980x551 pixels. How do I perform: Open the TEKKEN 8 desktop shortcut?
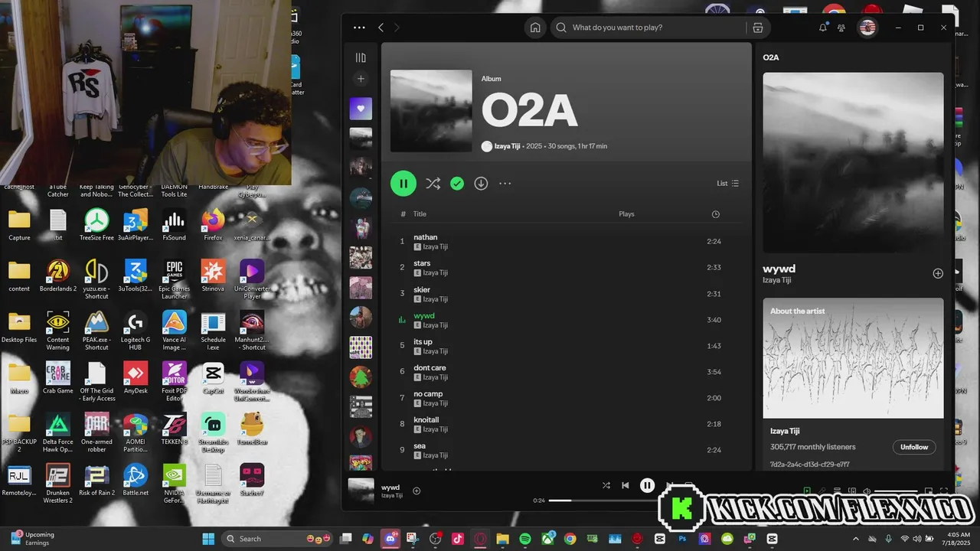click(x=175, y=429)
